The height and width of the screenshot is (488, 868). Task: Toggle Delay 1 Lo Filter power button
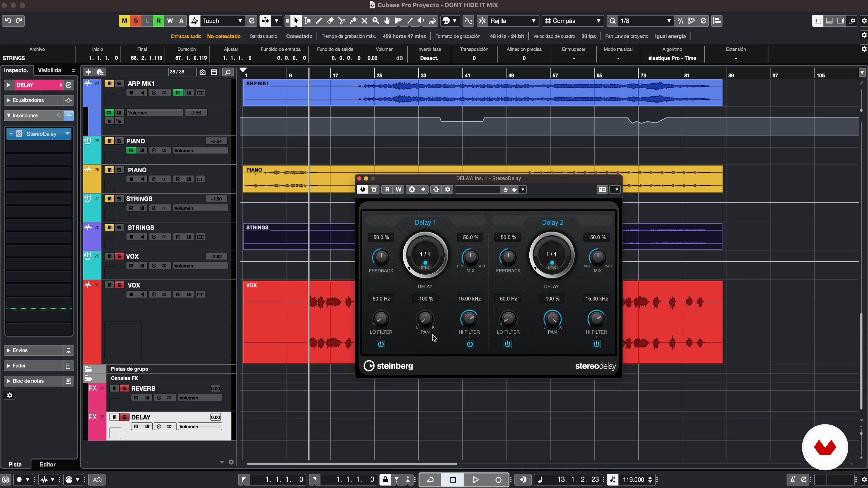(x=381, y=344)
